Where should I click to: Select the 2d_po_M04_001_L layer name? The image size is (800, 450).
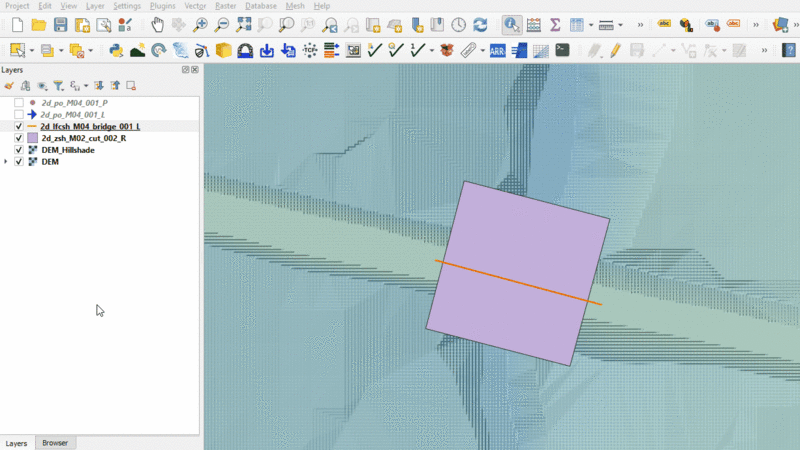coord(73,115)
